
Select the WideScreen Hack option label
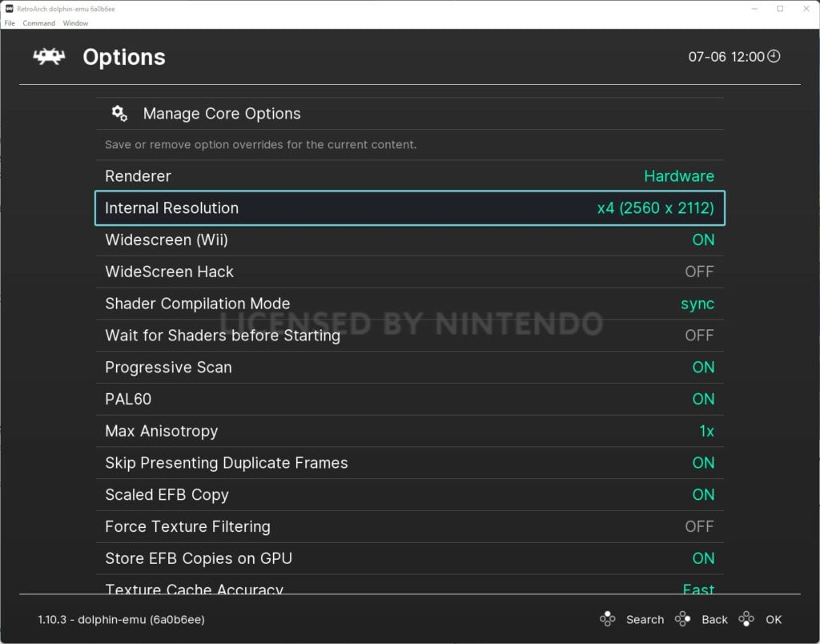tap(170, 272)
